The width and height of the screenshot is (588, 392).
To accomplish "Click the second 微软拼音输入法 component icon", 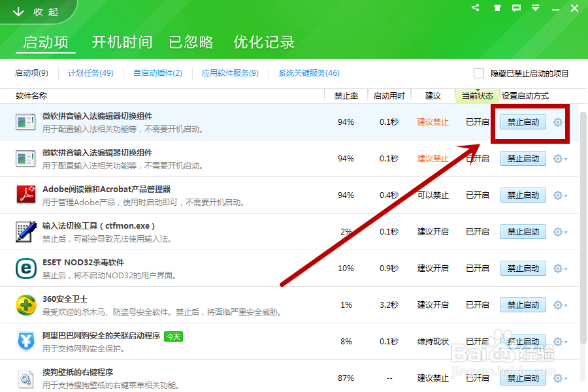I will [x=25, y=159].
